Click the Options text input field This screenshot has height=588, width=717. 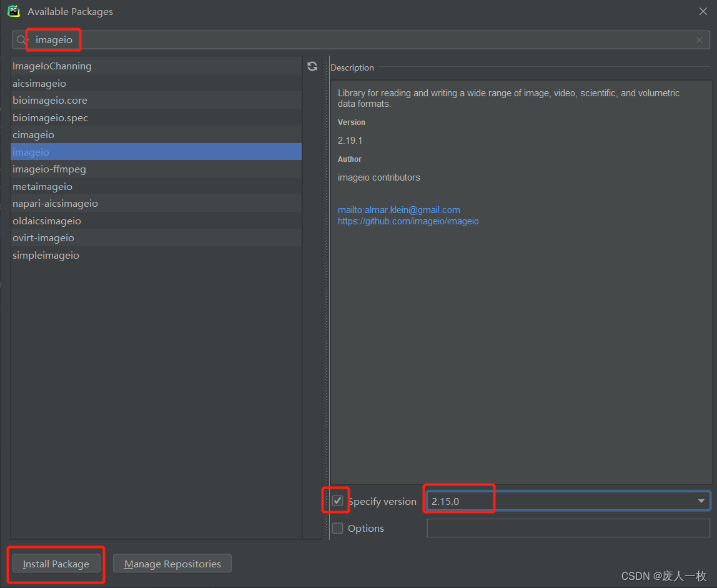[x=568, y=528]
